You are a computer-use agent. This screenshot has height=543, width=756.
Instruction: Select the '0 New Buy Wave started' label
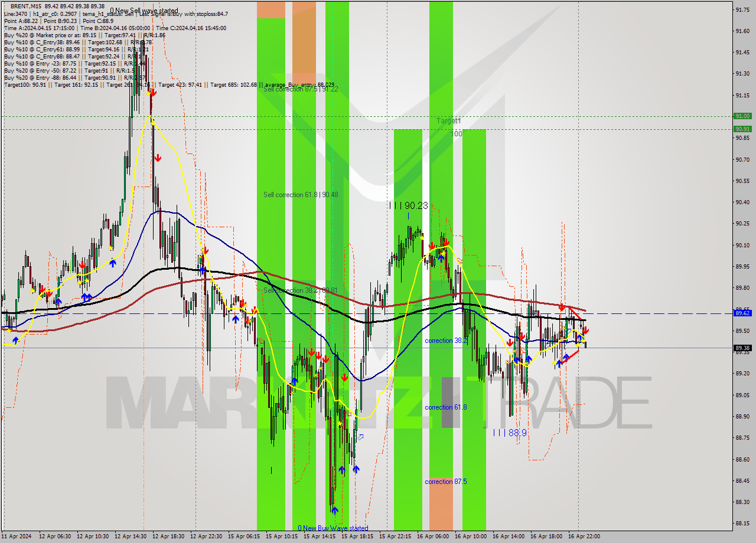click(333, 528)
